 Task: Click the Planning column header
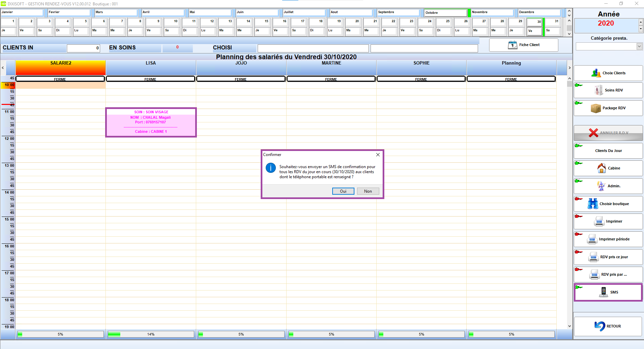click(511, 68)
